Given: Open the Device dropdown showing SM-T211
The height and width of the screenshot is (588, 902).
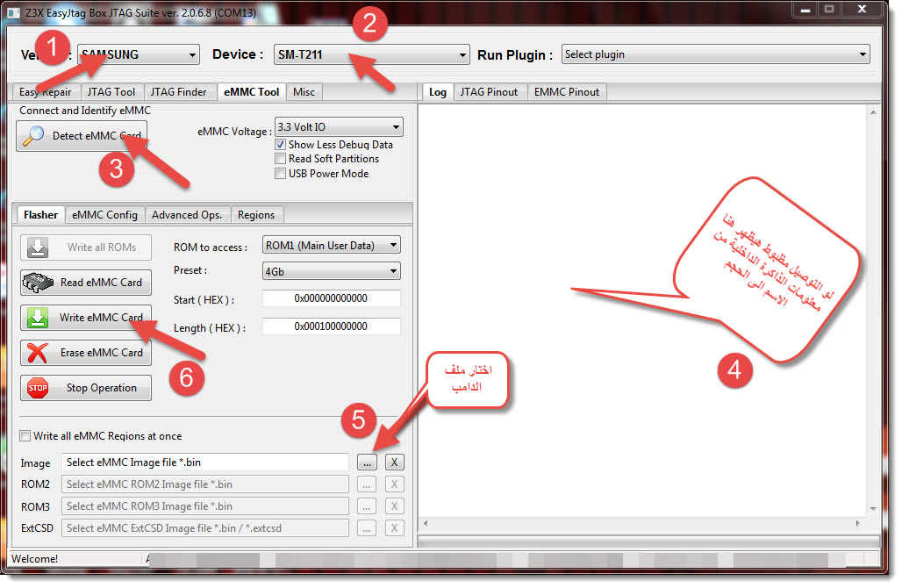Looking at the screenshot, I should coord(372,54).
